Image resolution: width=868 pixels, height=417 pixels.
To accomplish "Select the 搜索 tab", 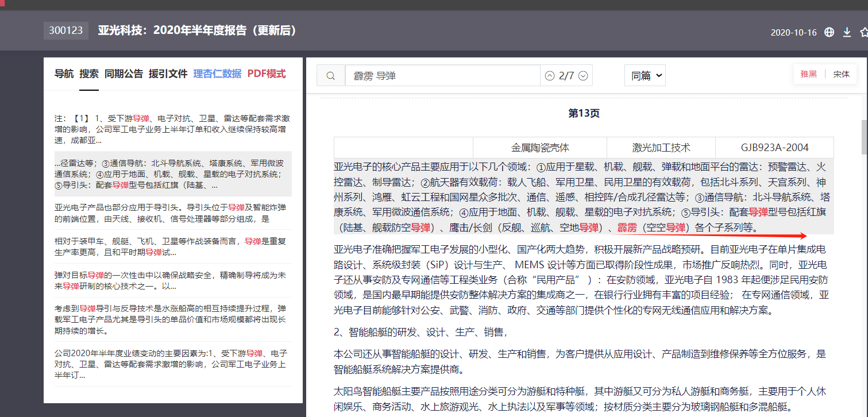I will pos(89,74).
